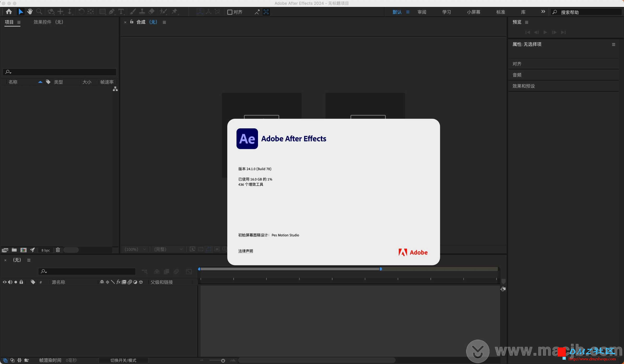Open project flowchart view icon
The image size is (624, 364).
coord(115,89)
